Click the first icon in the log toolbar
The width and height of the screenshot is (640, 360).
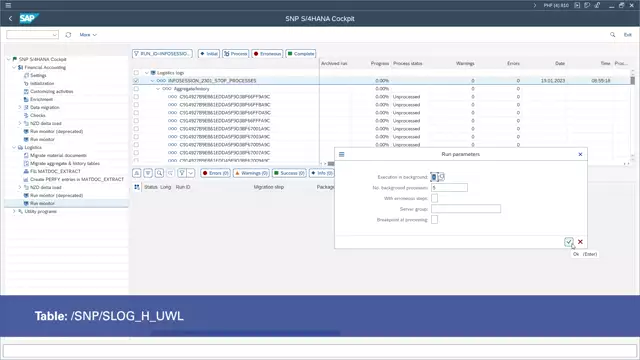[x=136, y=173]
